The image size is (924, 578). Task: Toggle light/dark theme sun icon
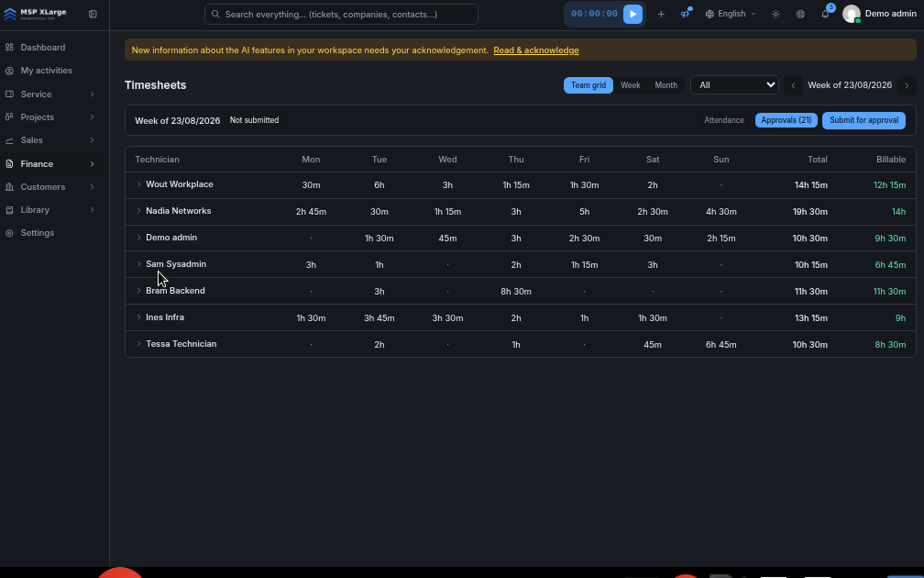(775, 14)
